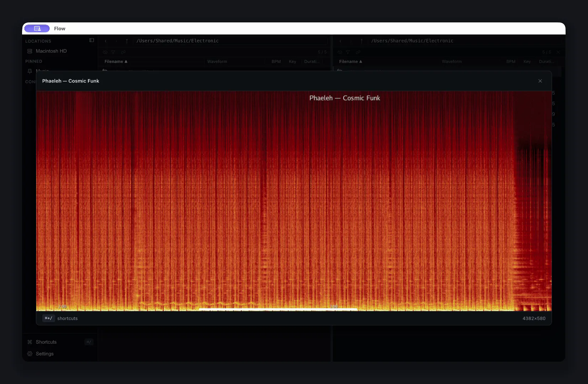Screen dimensions: 588x384
Task: Open Settings from the sidebar
Action: [60, 354]
